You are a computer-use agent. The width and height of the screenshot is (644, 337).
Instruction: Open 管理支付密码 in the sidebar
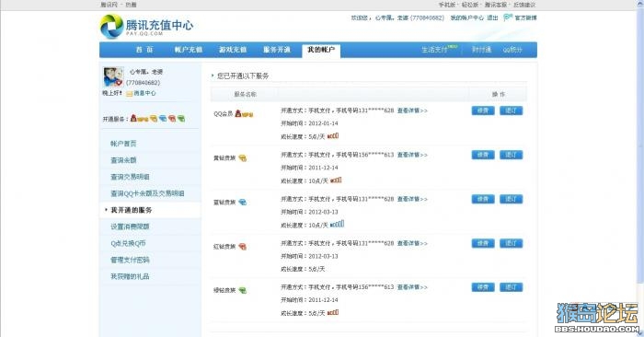pos(130,260)
